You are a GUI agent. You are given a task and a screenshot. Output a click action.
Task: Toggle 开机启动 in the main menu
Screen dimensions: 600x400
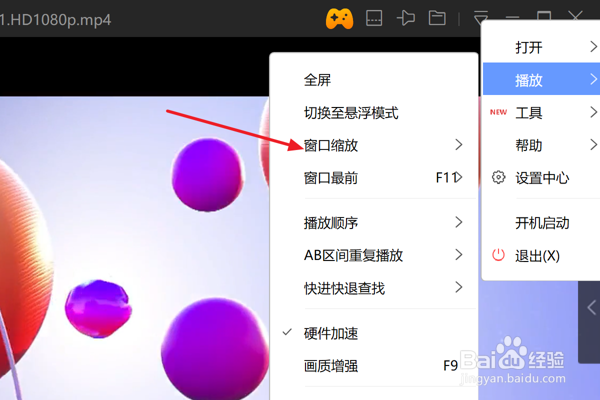[541, 223]
